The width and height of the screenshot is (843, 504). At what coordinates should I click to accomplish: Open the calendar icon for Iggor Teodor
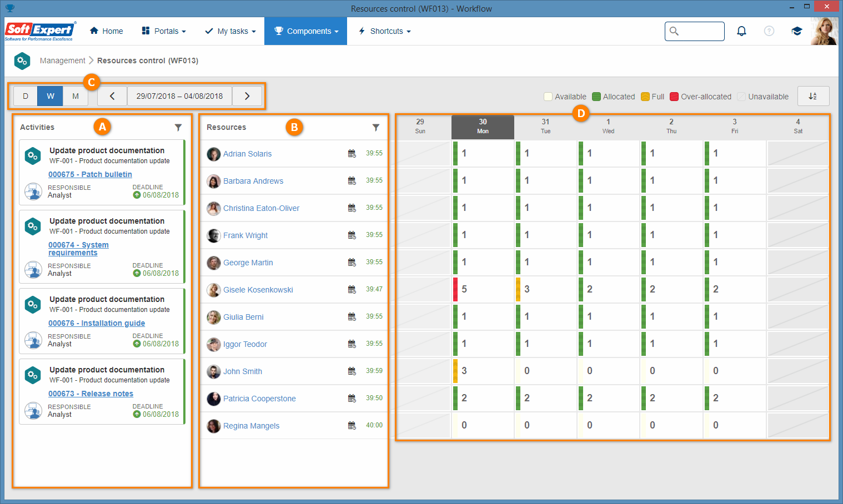tap(352, 344)
